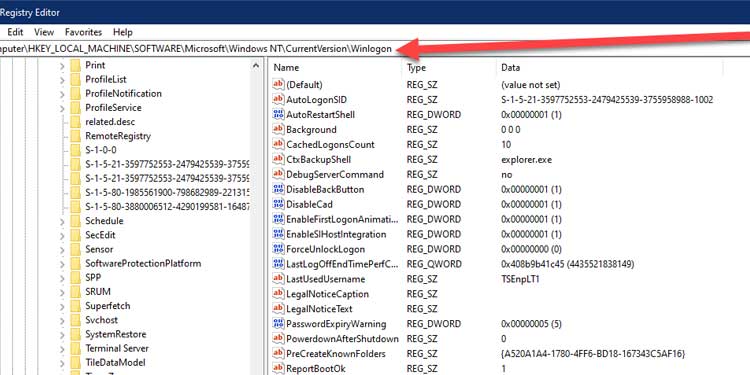Image resolution: width=750 pixels, height=375 pixels.
Task: Select the LastLogOffEndTimePerfC... value name
Action: coord(342,264)
